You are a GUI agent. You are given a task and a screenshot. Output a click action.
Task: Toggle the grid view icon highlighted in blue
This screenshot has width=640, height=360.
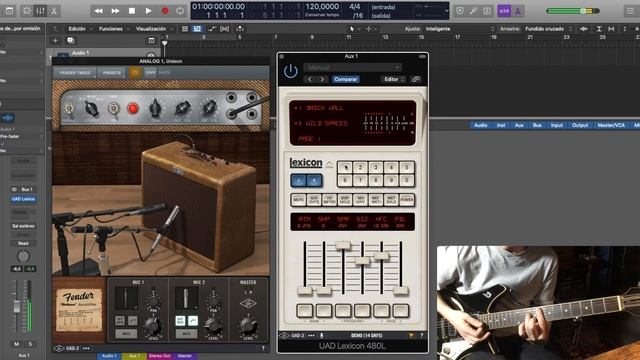(x=197, y=29)
